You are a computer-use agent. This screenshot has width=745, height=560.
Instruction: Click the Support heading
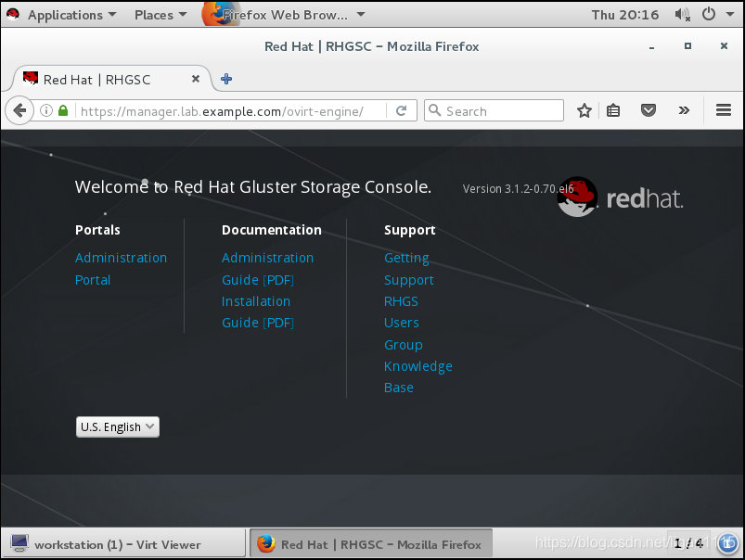(409, 230)
